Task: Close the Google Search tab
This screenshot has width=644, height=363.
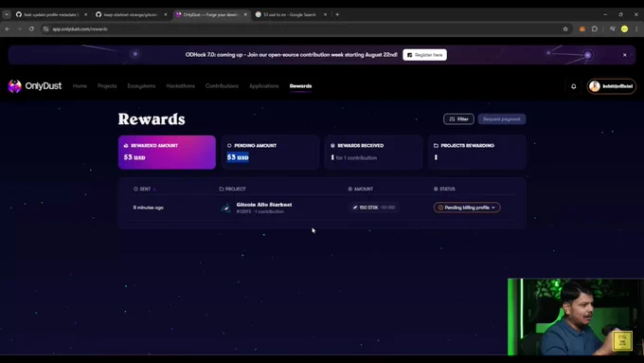Action: 325,14
